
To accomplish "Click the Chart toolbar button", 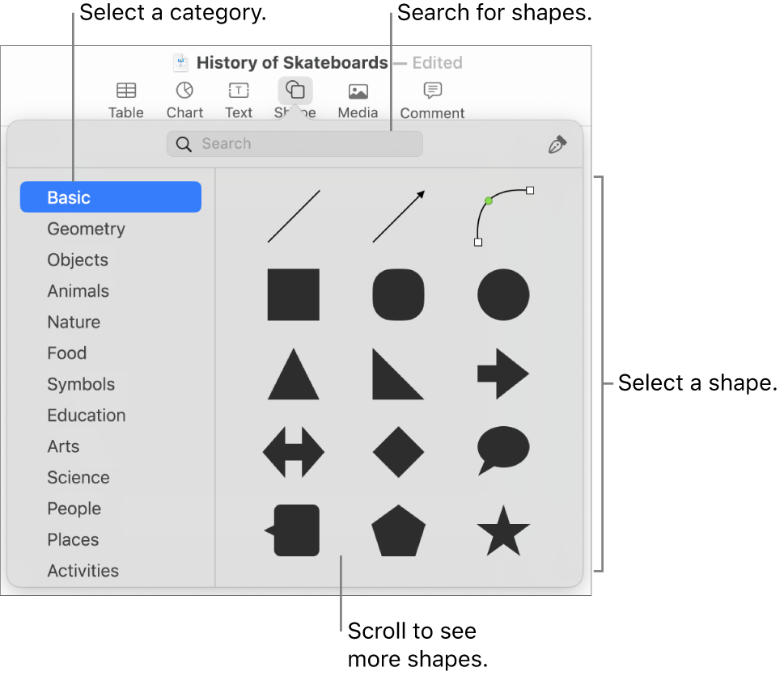I will point(184,100).
